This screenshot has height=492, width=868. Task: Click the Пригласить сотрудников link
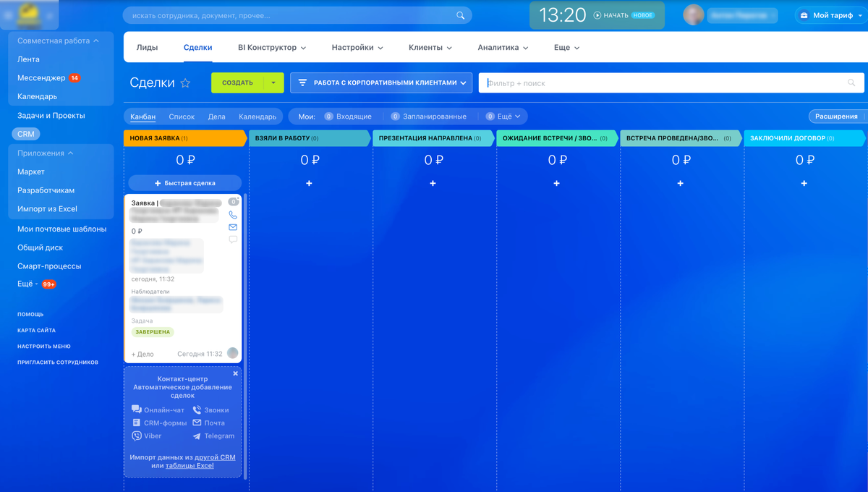point(58,362)
